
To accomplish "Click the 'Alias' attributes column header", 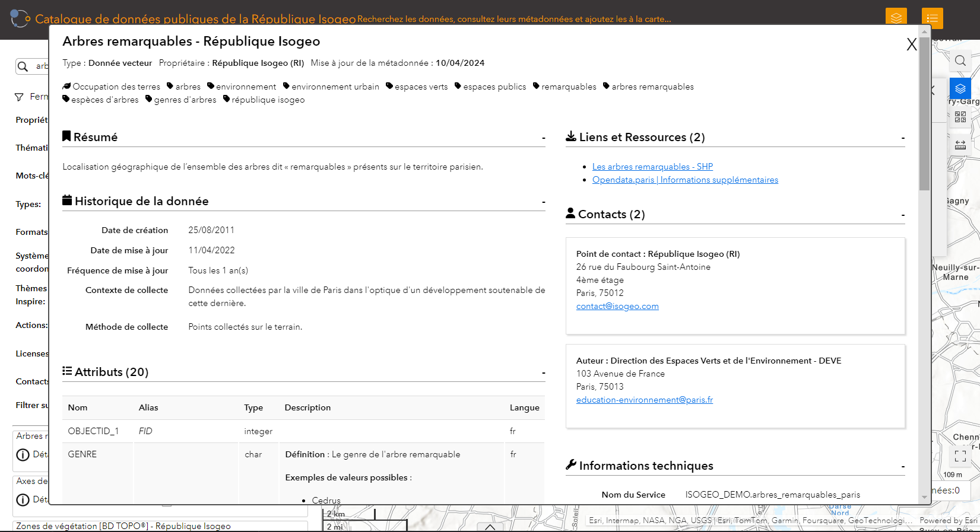I will (x=148, y=407).
